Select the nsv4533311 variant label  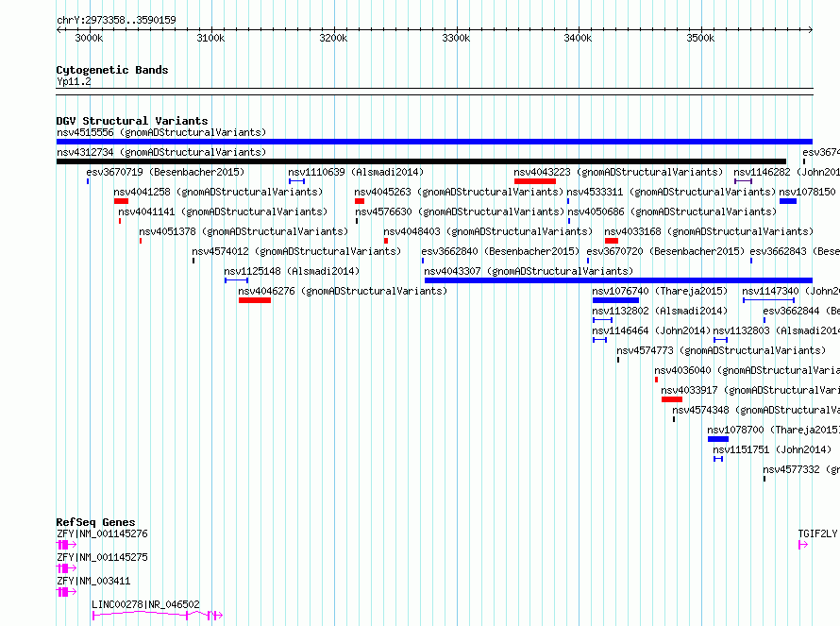click(x=671, y=192)
